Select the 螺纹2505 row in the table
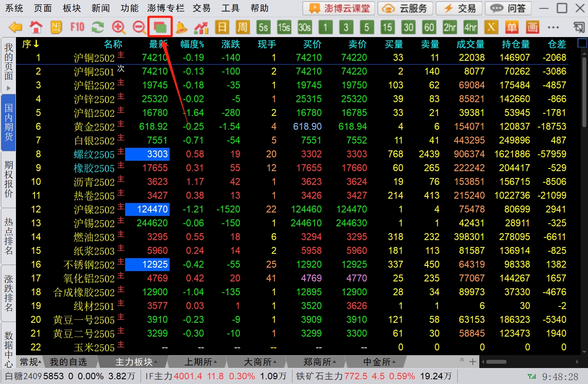The width and height of the screenshot is (588, 384). click(x=94, y=154)
